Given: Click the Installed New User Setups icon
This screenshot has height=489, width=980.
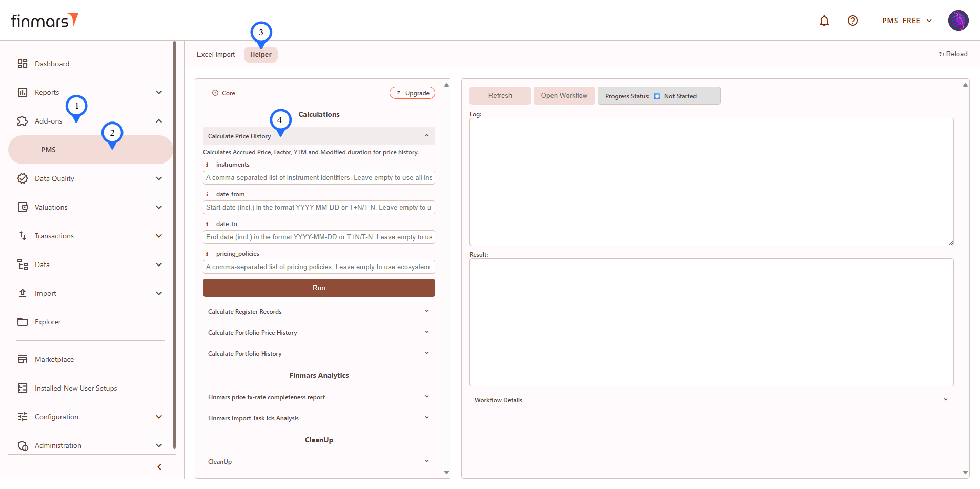Looking at the screenshot, I should pos(23,388).
